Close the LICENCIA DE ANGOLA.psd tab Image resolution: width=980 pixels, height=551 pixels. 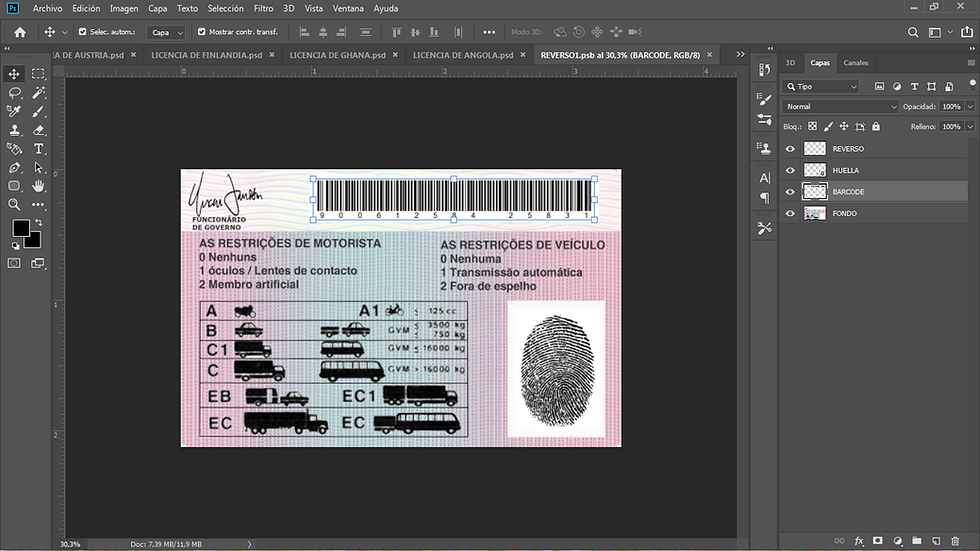(x=522, y=55)
